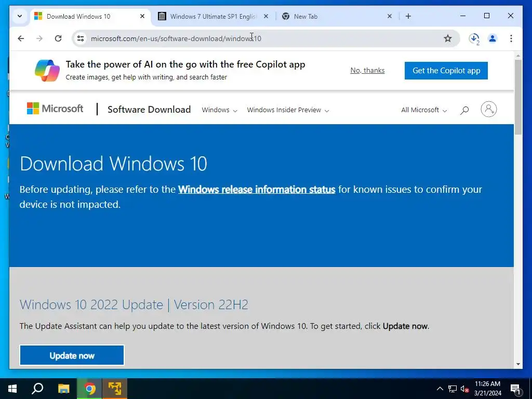This screenshot has width=532, height=399.
Task: Click Windows 10 2022 Update Version 22H2 heading
Action: tap(134, 304)
